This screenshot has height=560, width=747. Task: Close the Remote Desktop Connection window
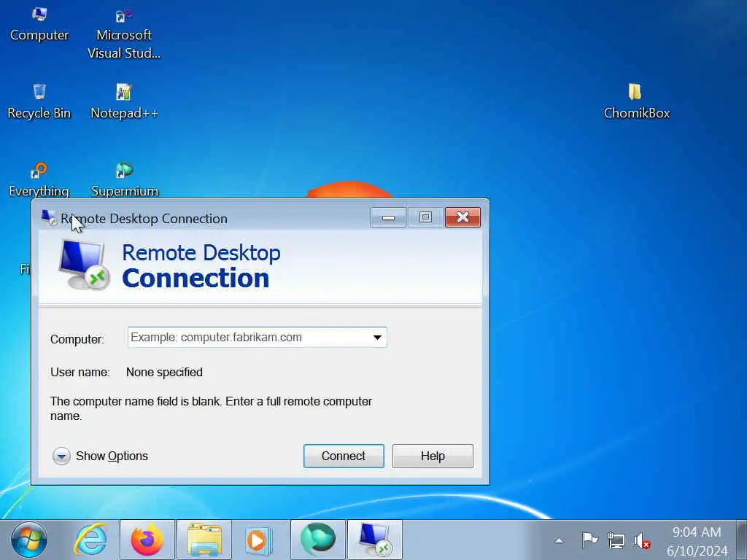point(462,217)
